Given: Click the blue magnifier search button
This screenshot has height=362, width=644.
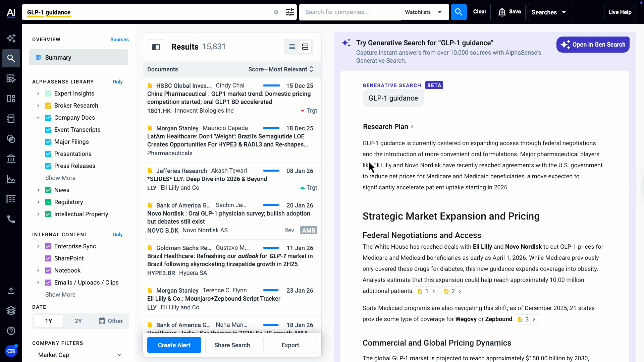Looking at the screenshot, I should click(459, 12).
